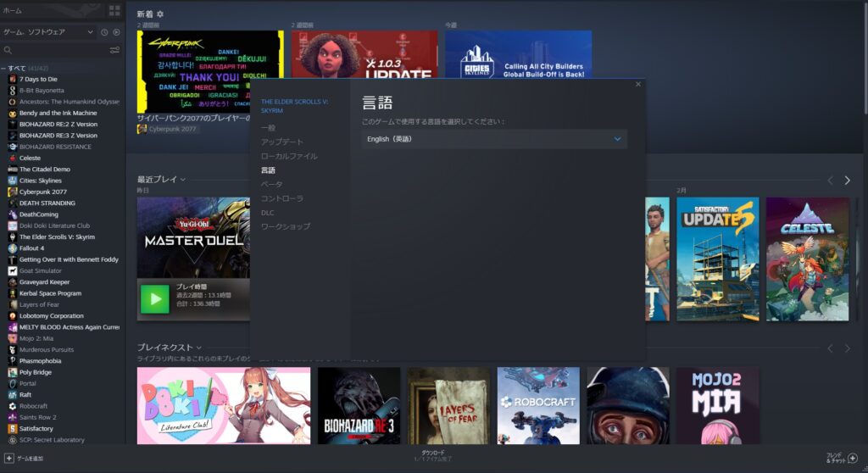Viewport: 868px width, 473px height.
Task: Select Cities: Skylines in game list
Action: tap(41, 181)
